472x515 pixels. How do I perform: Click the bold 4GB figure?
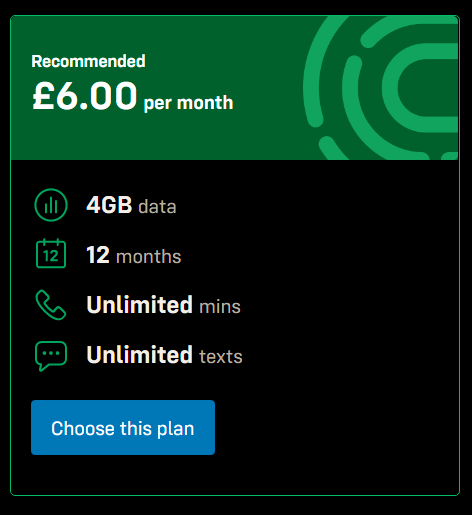[109, 205]
